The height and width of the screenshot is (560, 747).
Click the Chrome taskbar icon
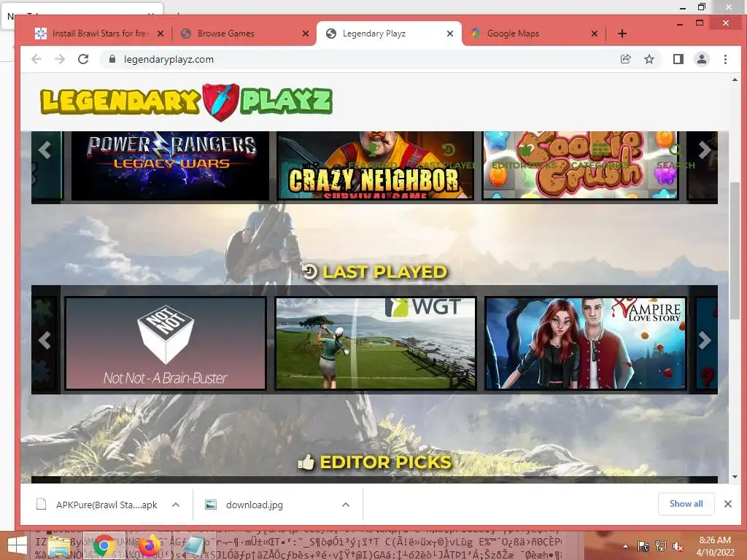[x=104, y=546]
